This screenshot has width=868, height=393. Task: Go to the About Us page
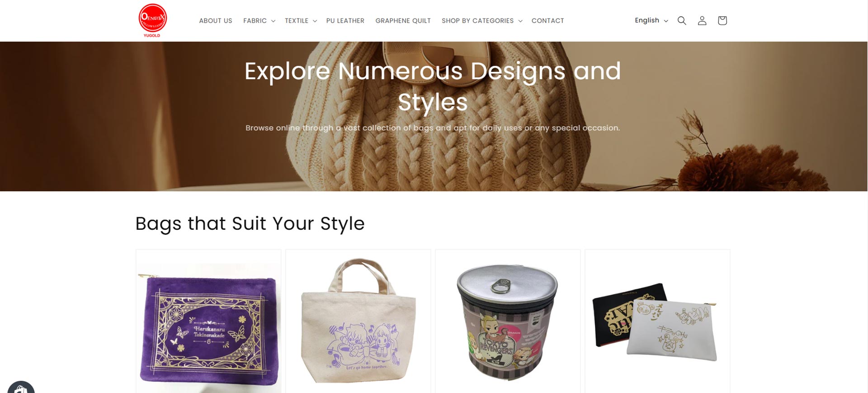[x=216, y=21]
